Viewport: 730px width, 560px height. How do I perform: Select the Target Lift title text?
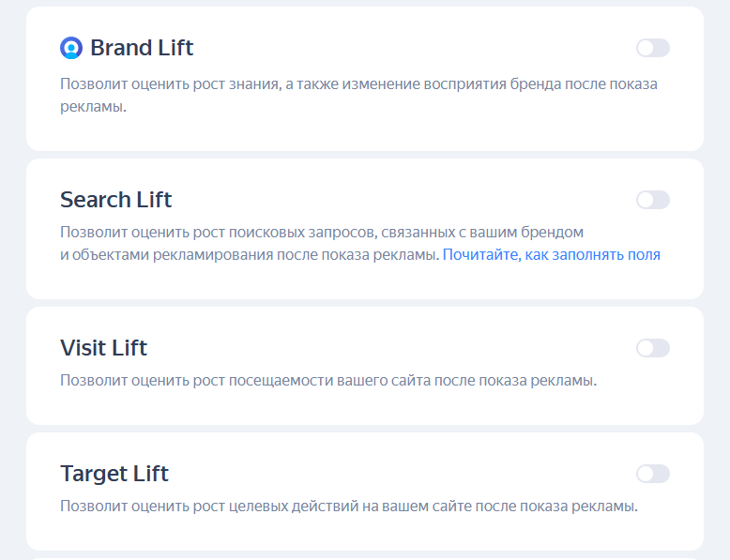(114, 474)
